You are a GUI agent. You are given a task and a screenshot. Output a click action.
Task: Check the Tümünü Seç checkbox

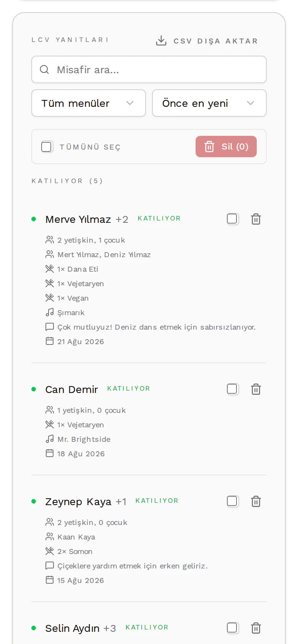point(47,147)
